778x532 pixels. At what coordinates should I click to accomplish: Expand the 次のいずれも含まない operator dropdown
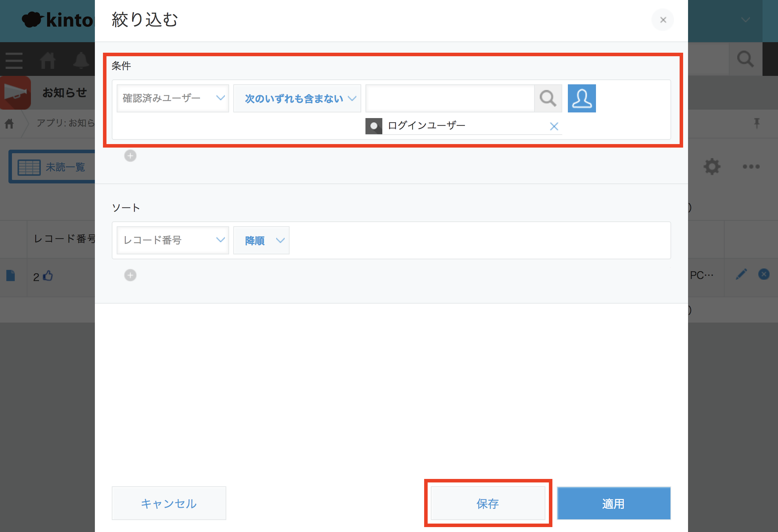coord(297,98)
